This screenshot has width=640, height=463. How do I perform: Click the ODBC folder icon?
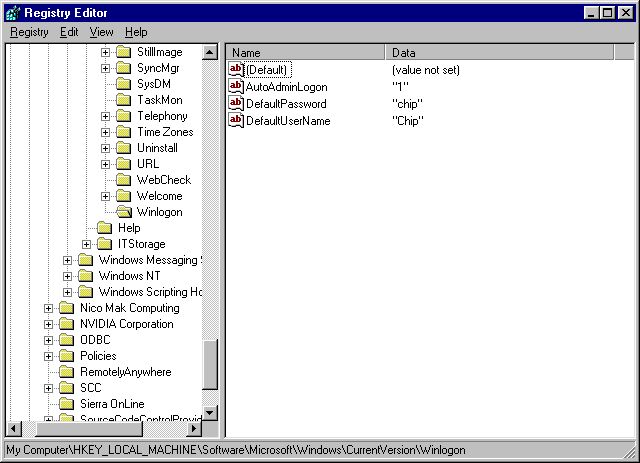click(x=67, y=340)
